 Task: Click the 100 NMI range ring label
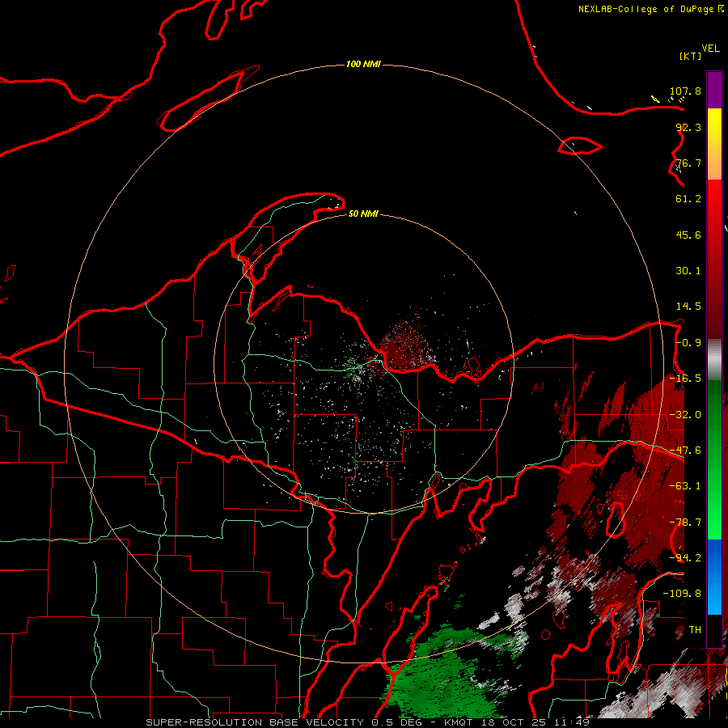click(x=363, y=64)
